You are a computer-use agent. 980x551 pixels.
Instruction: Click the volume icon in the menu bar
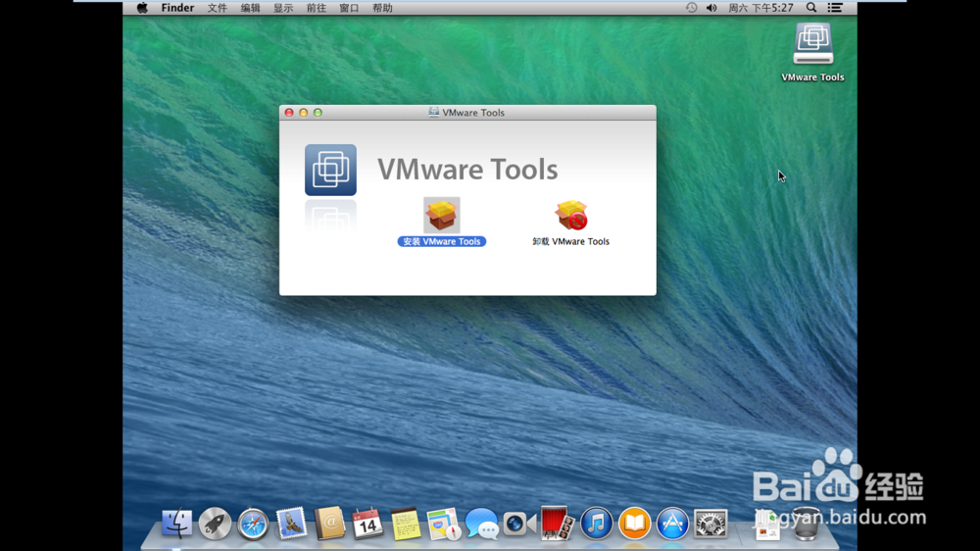(x=711, y=8)
